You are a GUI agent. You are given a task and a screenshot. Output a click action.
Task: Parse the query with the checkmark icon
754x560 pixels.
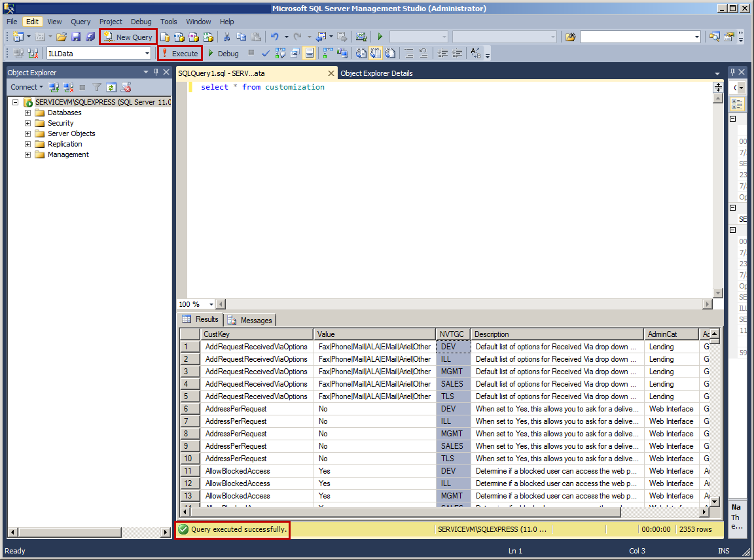tap(265, 53)
